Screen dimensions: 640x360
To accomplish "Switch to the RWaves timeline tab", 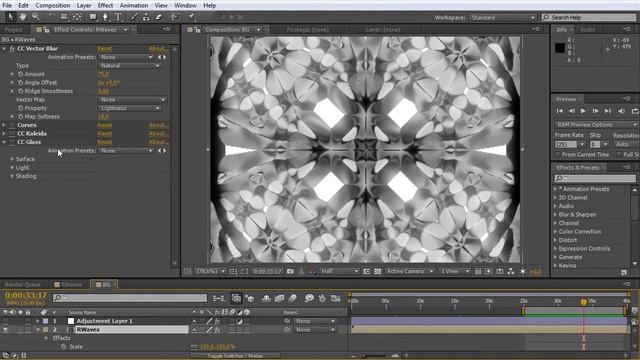I will point(68,284).
